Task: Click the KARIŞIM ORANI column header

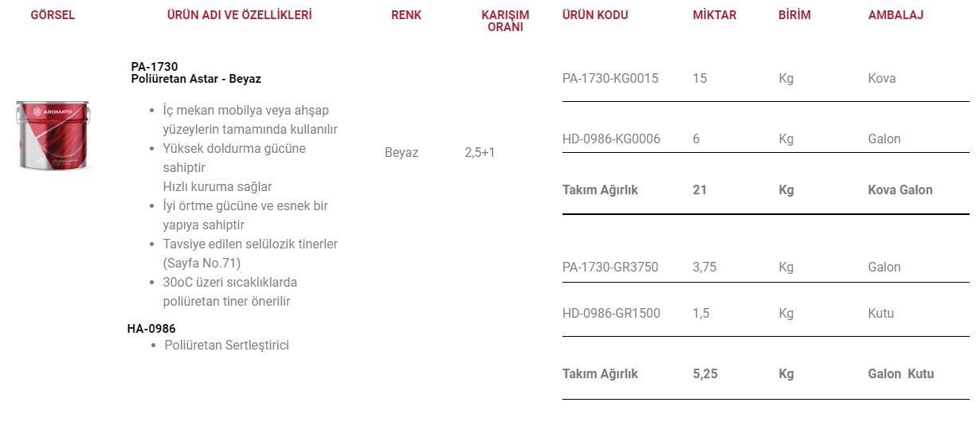Action: point(505,21)
